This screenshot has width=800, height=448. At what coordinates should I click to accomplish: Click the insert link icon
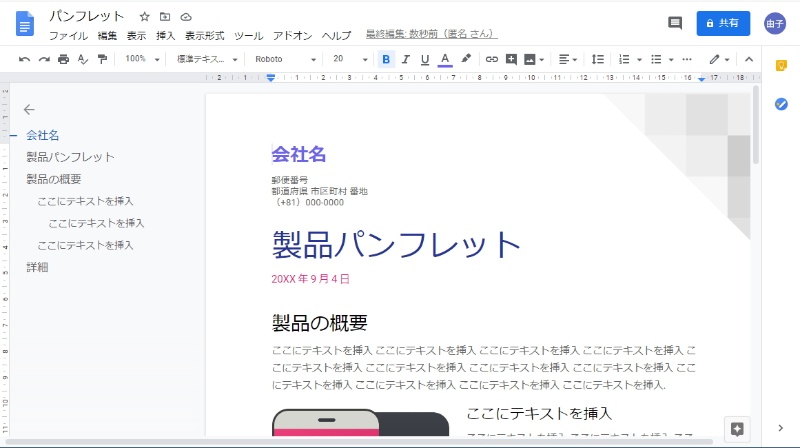click(x=491, y=59)
